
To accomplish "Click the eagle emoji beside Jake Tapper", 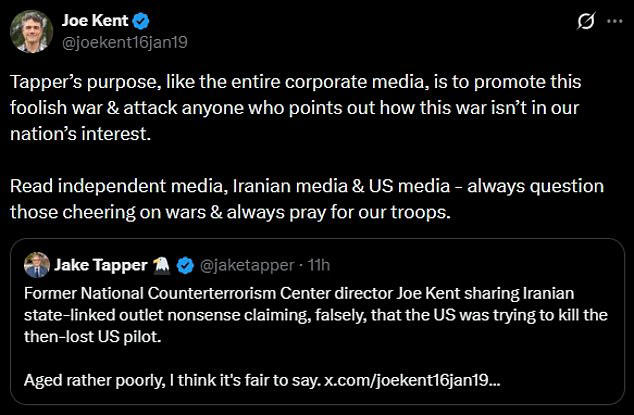I will [x=162, y=265].
